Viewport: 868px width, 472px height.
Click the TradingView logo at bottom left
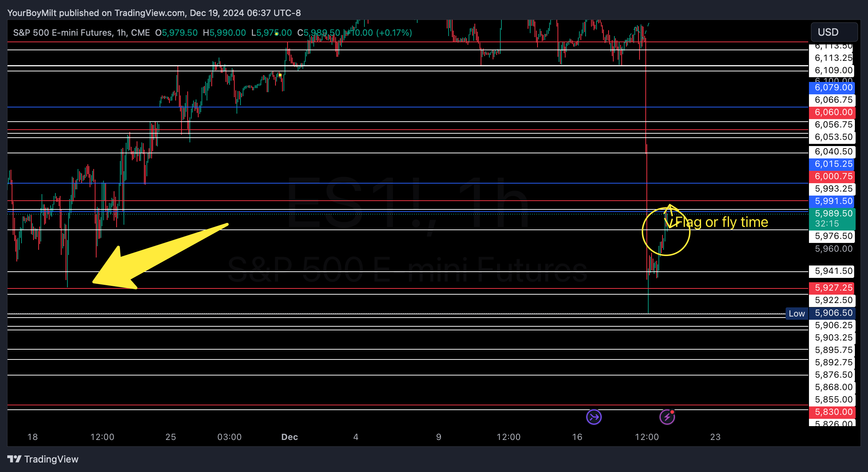(x=43, y=459)
